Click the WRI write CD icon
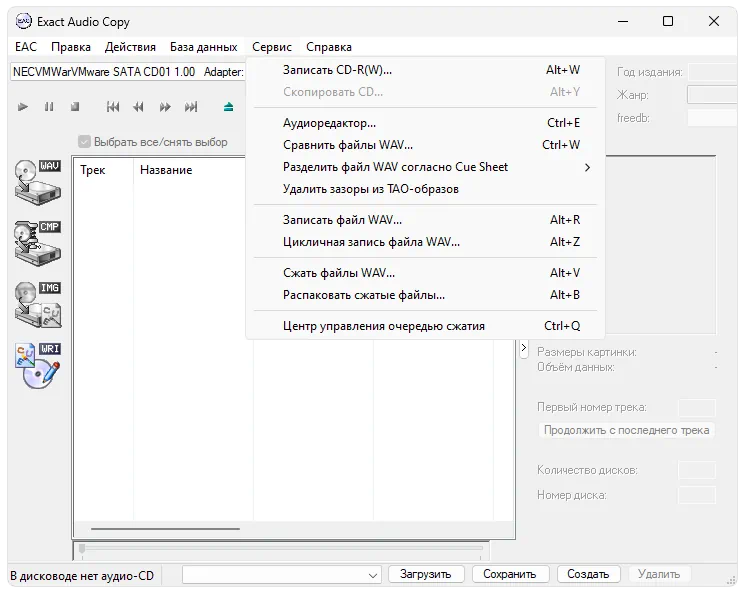The image size is (744, 594). 38,366
